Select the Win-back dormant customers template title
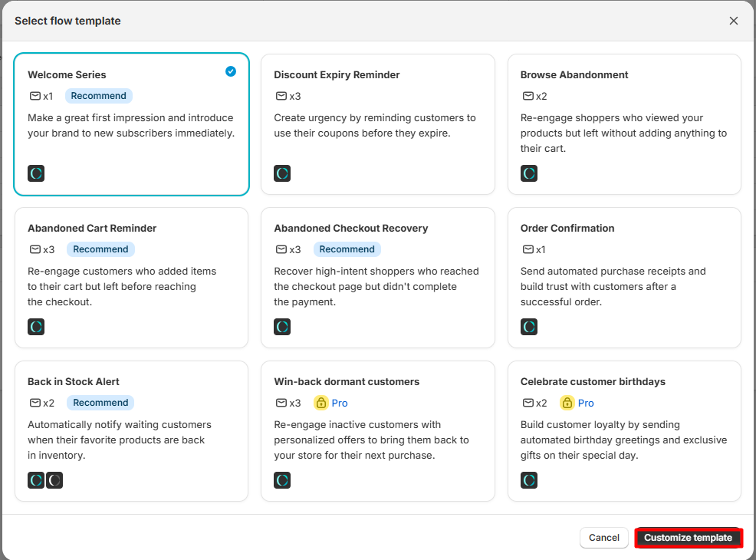756x560 pixels. coord(347,381)
